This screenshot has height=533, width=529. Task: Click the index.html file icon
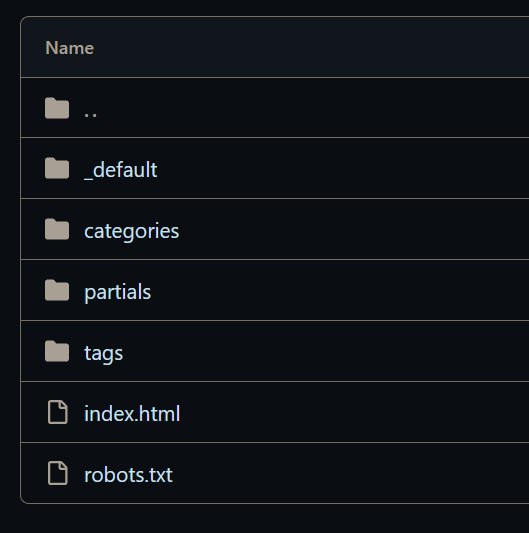click(x=57, y=412)
